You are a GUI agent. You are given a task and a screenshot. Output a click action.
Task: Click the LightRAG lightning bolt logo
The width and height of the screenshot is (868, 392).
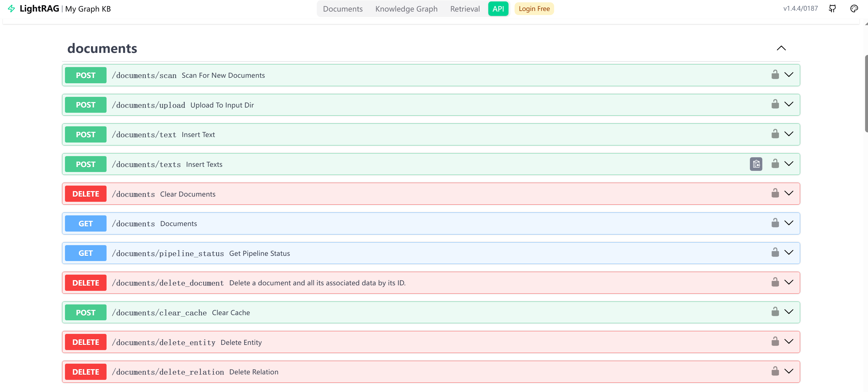pos(12,9)
